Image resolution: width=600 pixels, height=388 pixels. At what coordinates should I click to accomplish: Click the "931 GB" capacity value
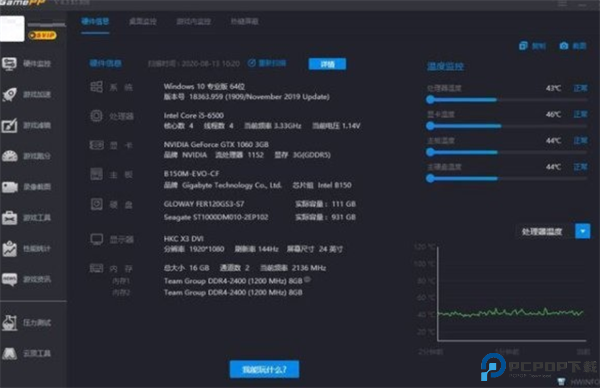click(344, 217)
